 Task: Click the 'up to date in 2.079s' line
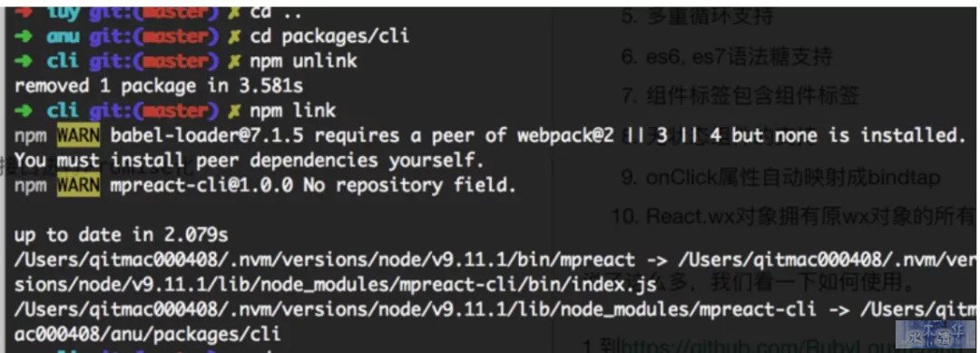(x=122, y=236)
